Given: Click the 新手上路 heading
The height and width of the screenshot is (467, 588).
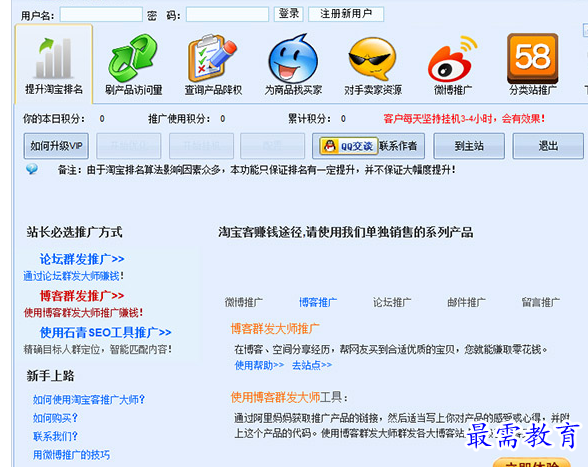Looking at the screenshot, I should click(50, 375).
